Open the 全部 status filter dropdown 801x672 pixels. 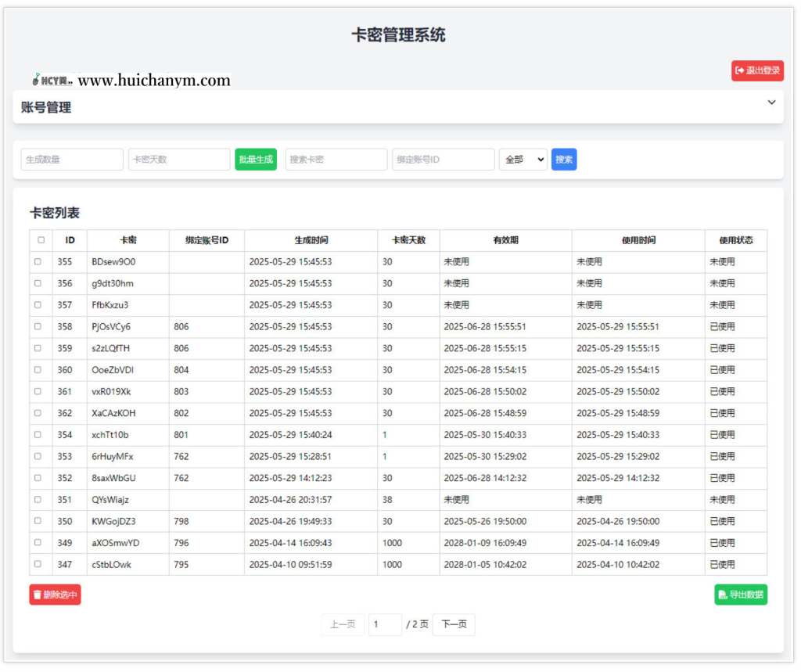coord(523,159)
